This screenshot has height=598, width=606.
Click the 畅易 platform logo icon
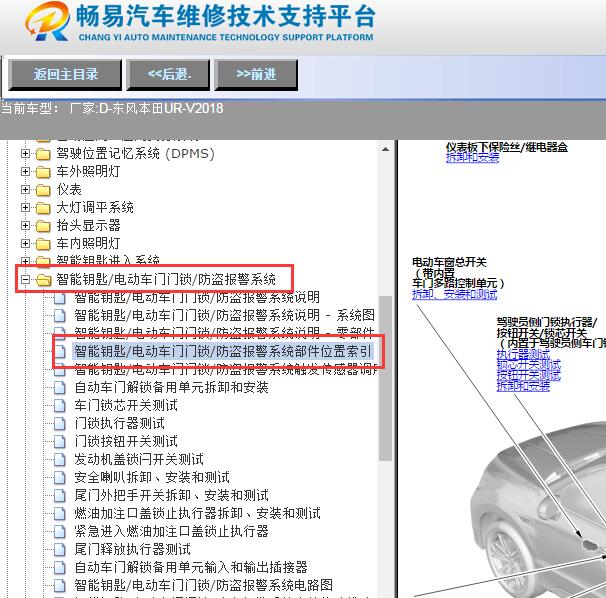coord(48,21)
